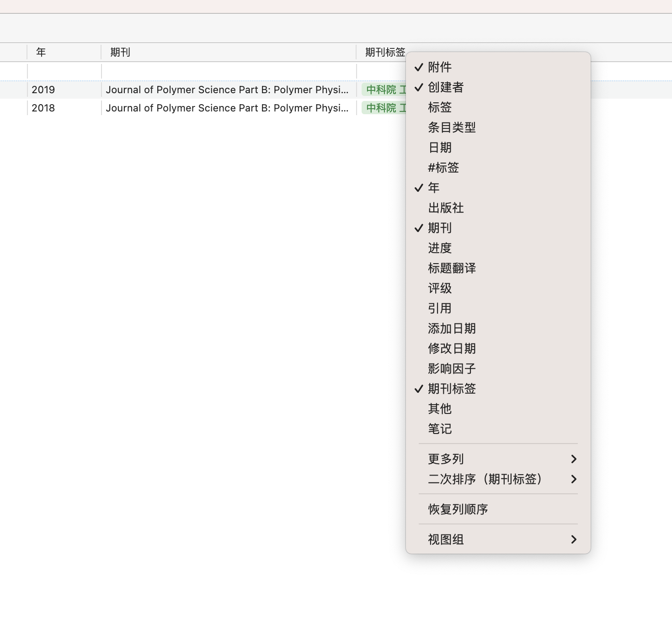
Task: Select the 2019 row Journal of Polymer Science
Action: pos(227,90)
